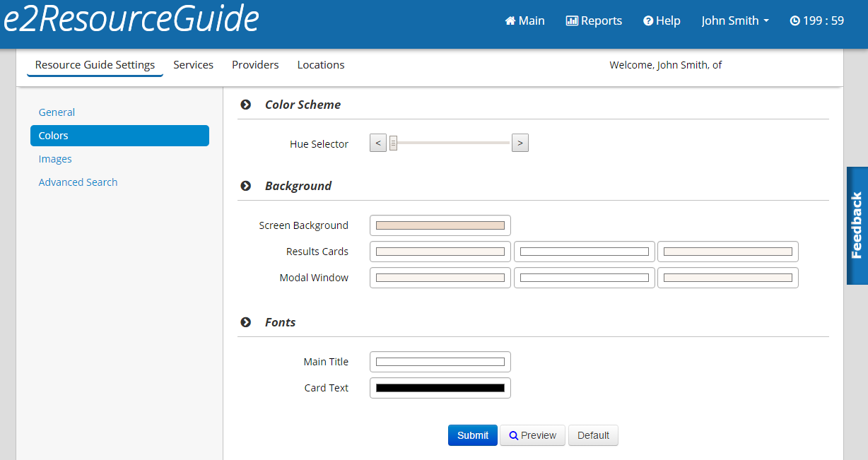Viewport: 868px width, 460px height.
Task: Pick the Screen Background color swatch
Action: [440, 225]
